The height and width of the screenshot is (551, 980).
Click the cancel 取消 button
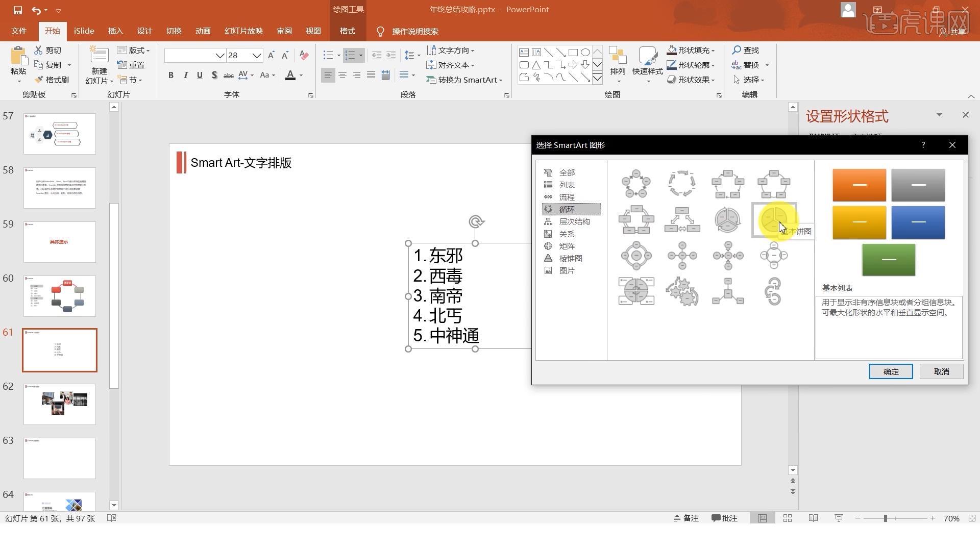pyautogui.click(x=941, y=371)
